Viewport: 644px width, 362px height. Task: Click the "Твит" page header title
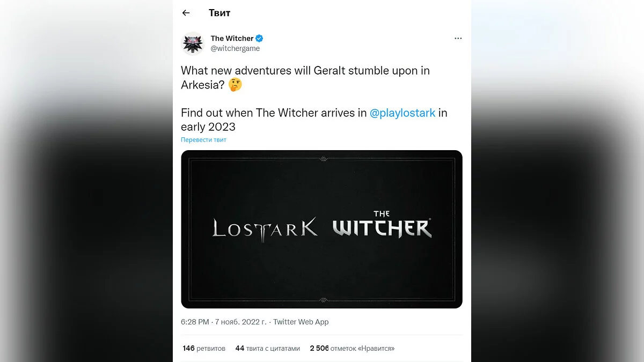point(219,13)
